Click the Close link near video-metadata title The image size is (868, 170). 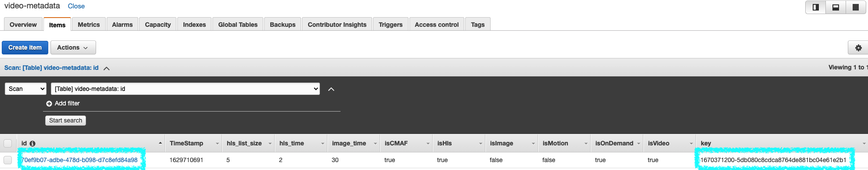click(76, 6)
